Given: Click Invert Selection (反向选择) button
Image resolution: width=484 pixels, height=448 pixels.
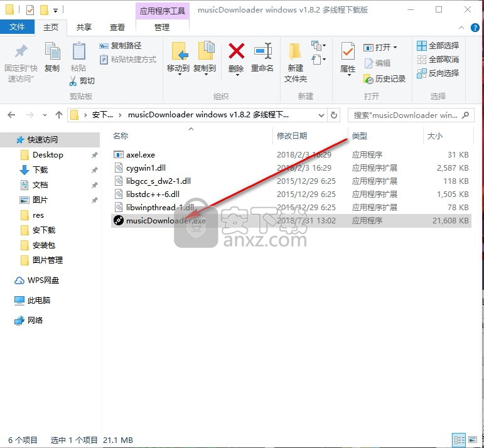Looking at the screenshot, I should 438,73.
